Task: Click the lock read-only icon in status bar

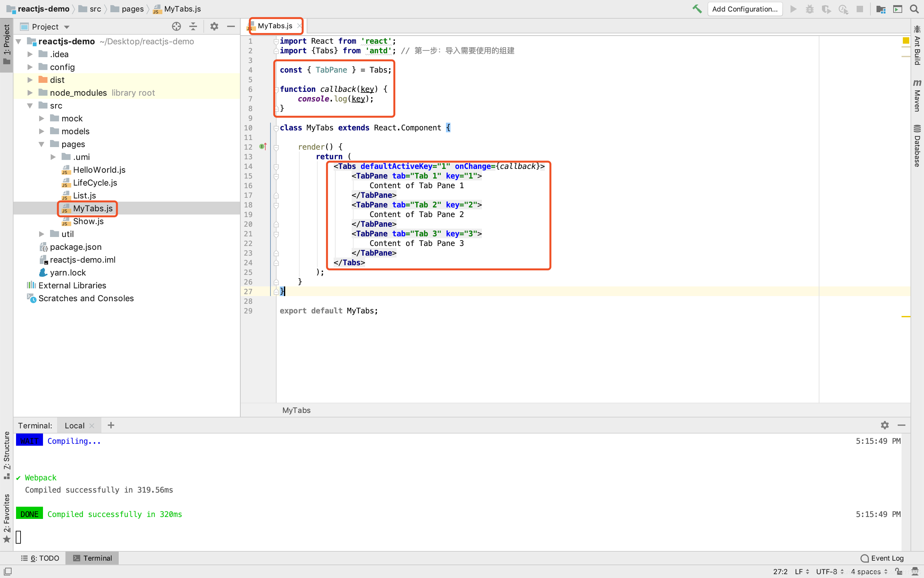Action: (x=898, y=571)
